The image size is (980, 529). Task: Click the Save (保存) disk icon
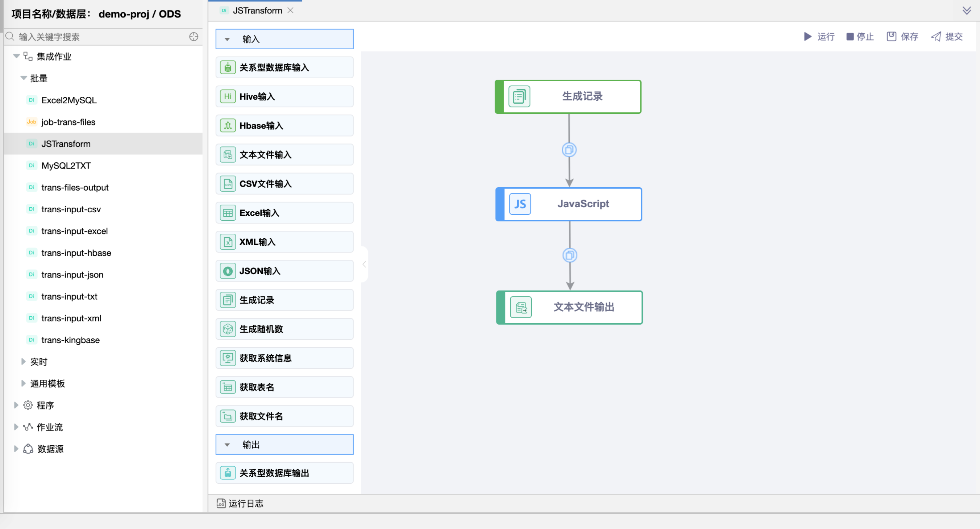coord(891,37)
